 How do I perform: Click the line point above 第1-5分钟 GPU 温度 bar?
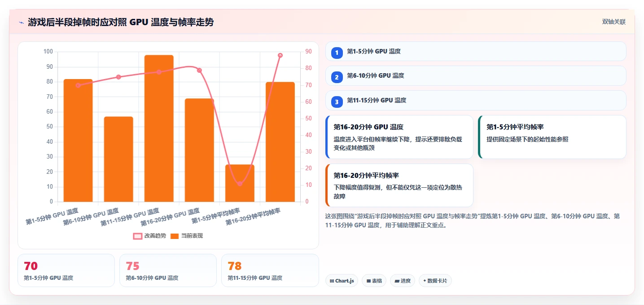(x=78, y=85)
